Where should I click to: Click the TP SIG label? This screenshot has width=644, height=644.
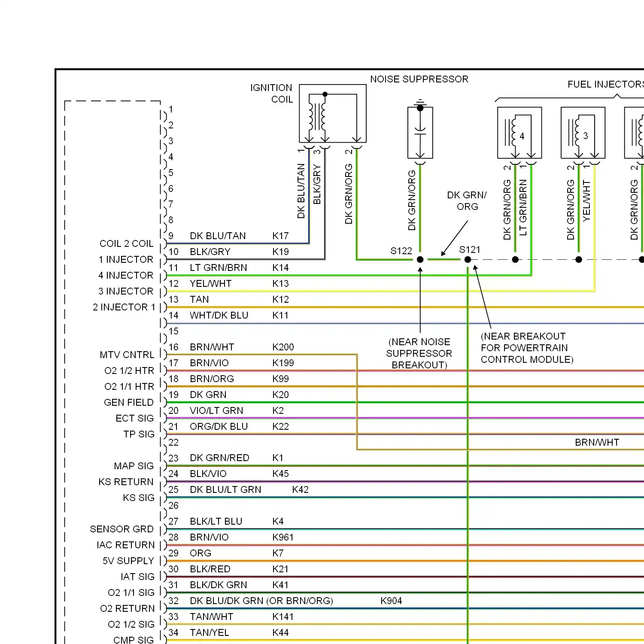pyautogui.click(x=139, y=434)
